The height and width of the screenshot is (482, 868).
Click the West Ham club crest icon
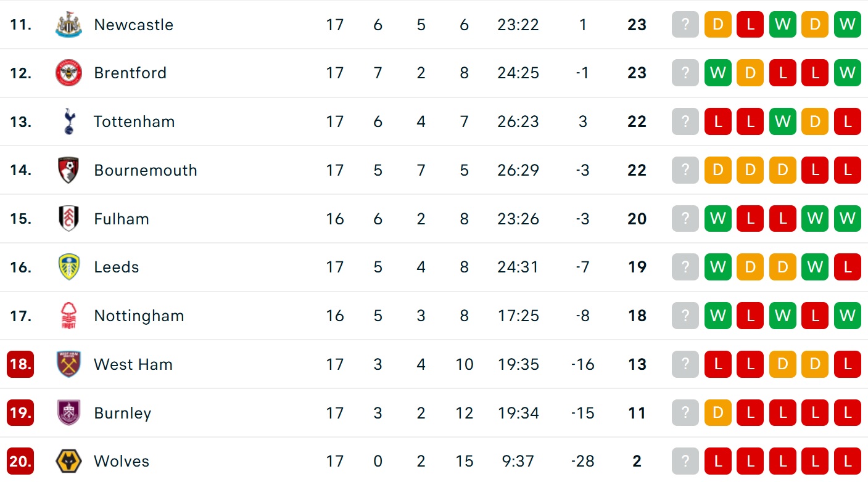(68, 364)
